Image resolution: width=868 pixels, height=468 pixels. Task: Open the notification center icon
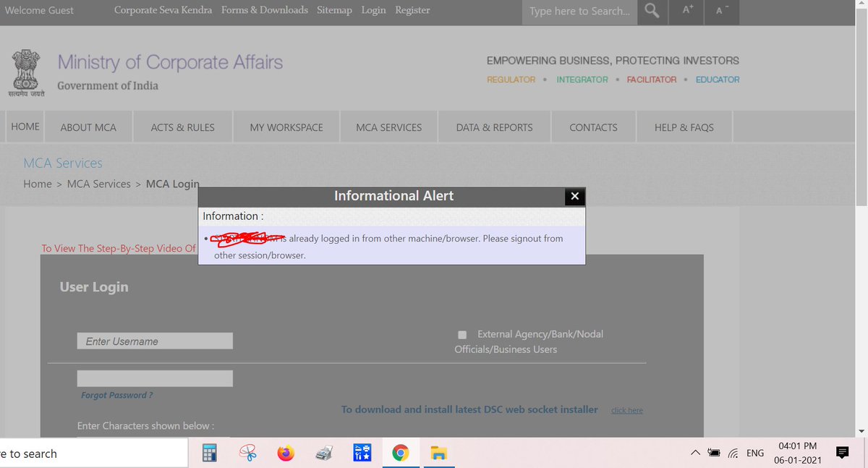tap(842, 453)
